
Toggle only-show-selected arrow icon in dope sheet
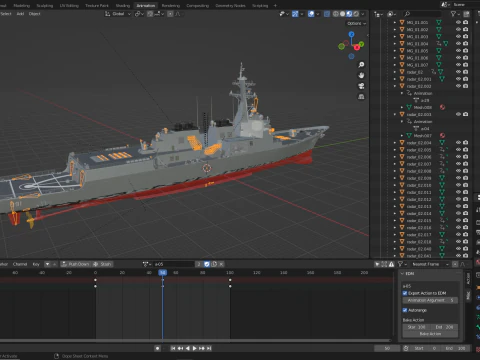[x=377, y=264]
